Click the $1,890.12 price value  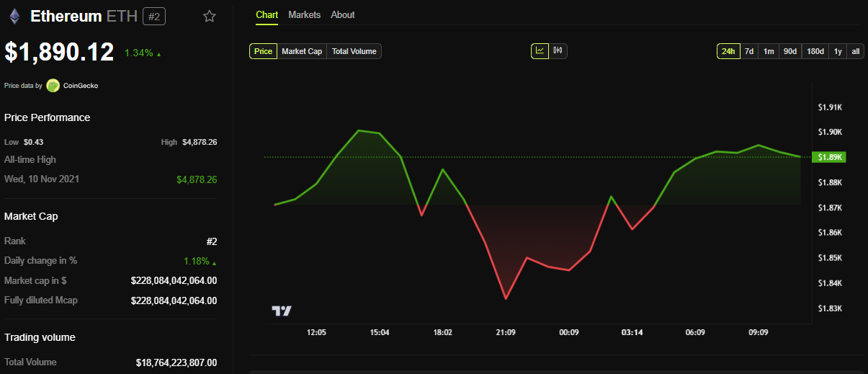(60, 52)
